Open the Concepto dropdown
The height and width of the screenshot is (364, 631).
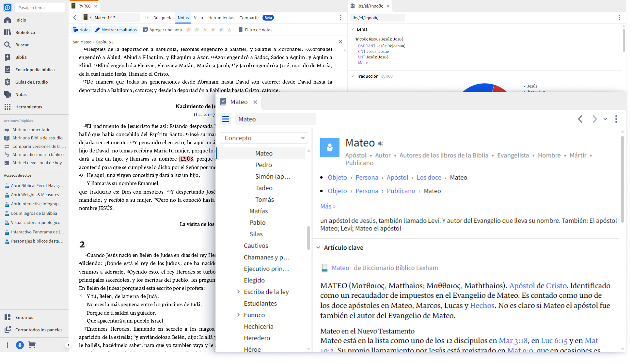[264, 138]
